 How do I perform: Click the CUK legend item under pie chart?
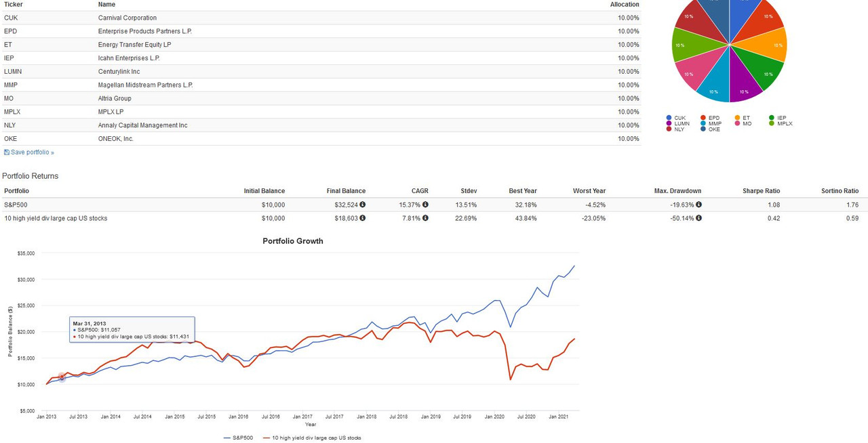(676, 118)
